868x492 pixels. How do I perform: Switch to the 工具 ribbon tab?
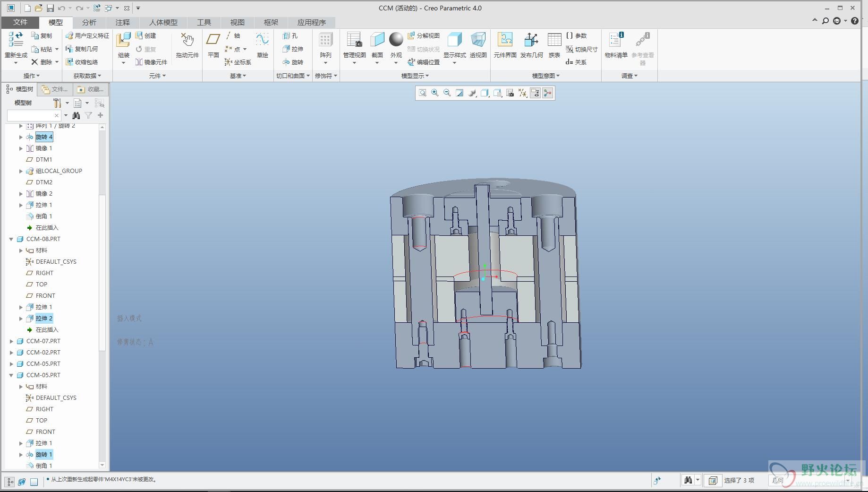pyautogui.click(x=204, y=22)
